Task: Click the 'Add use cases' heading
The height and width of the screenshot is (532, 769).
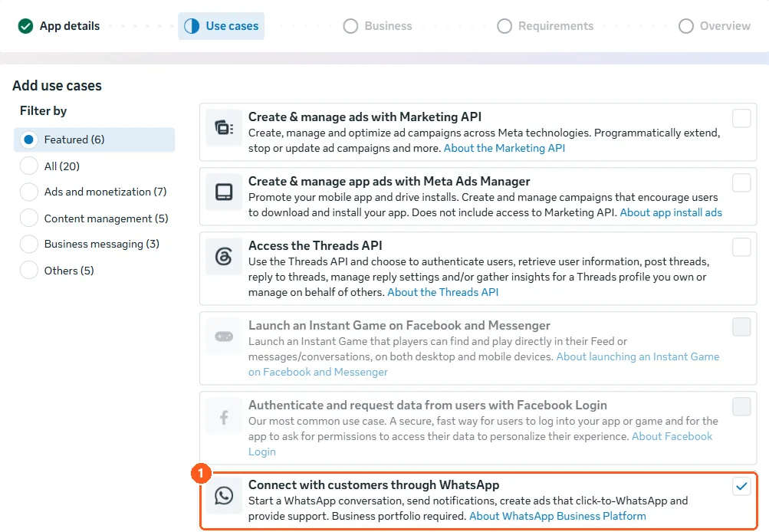Action: [x=57, y=86]
